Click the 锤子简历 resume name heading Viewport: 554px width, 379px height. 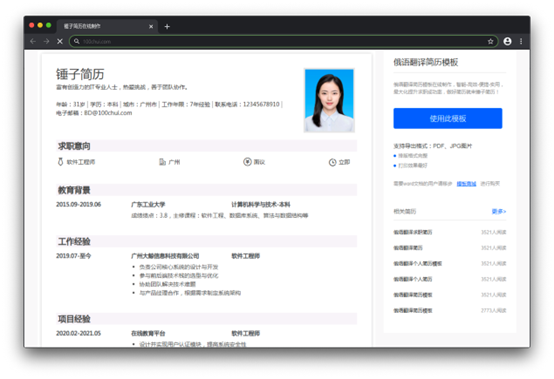click(x=80, y=74)
